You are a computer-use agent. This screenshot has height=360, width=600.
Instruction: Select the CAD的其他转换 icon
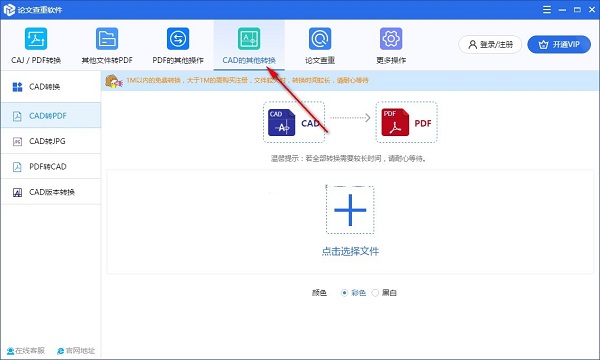[x=249, y=39]
